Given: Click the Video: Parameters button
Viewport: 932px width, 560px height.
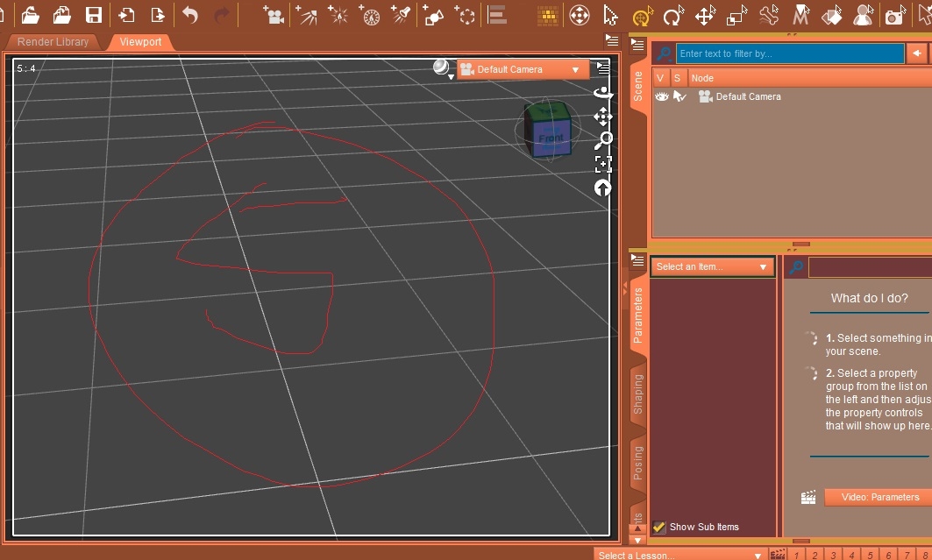Looking at the screenshot, I should 879,497.
